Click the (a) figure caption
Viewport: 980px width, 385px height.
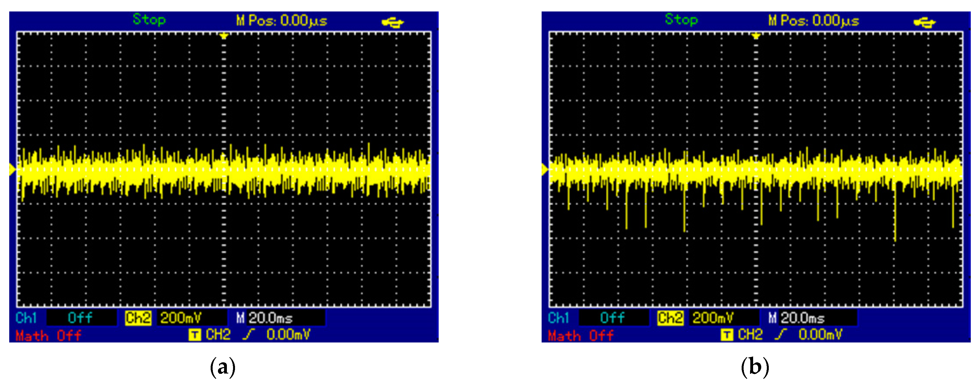tap(223, 367)
